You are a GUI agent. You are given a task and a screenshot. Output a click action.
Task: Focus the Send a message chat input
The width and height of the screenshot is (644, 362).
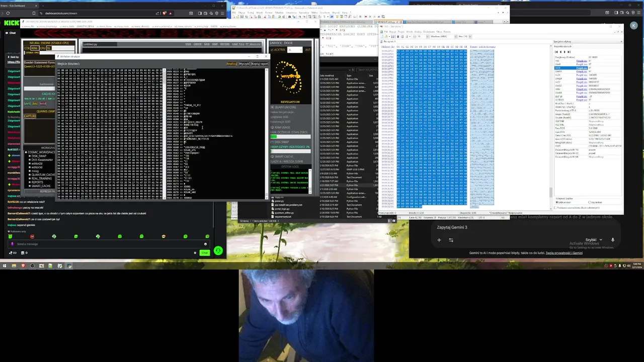tap(108, 244)
